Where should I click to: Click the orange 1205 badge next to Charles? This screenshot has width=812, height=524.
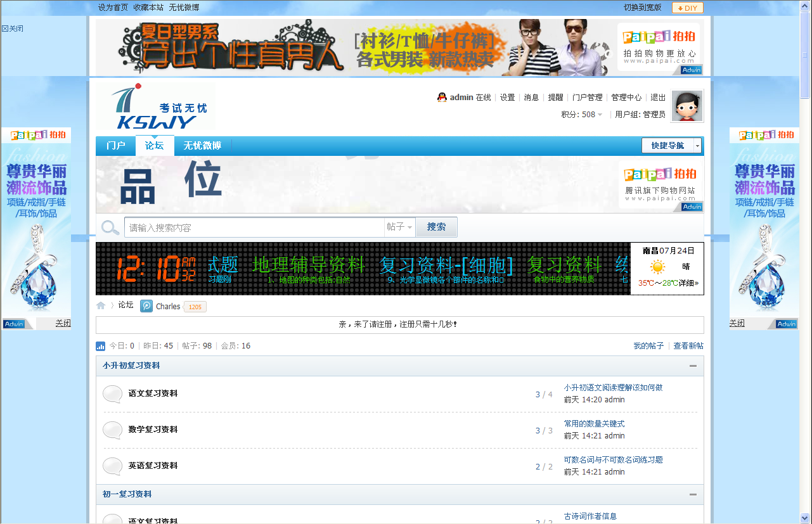[195, 307]
